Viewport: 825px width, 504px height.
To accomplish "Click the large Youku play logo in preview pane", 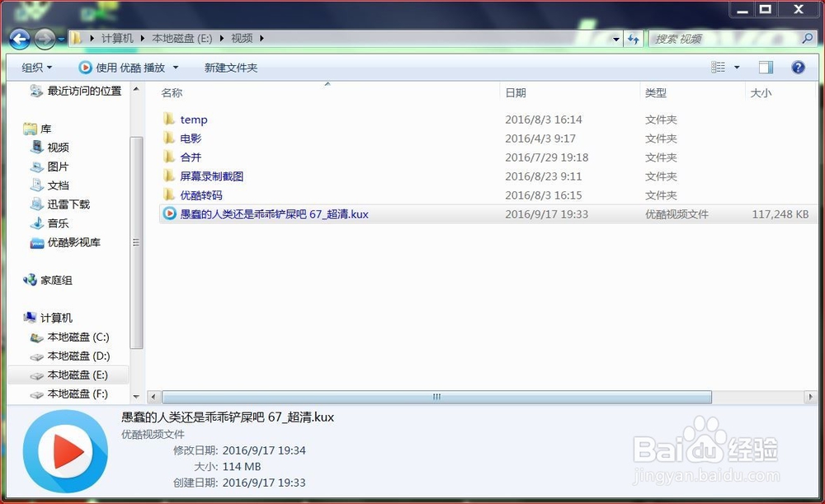I will (65, 452).
